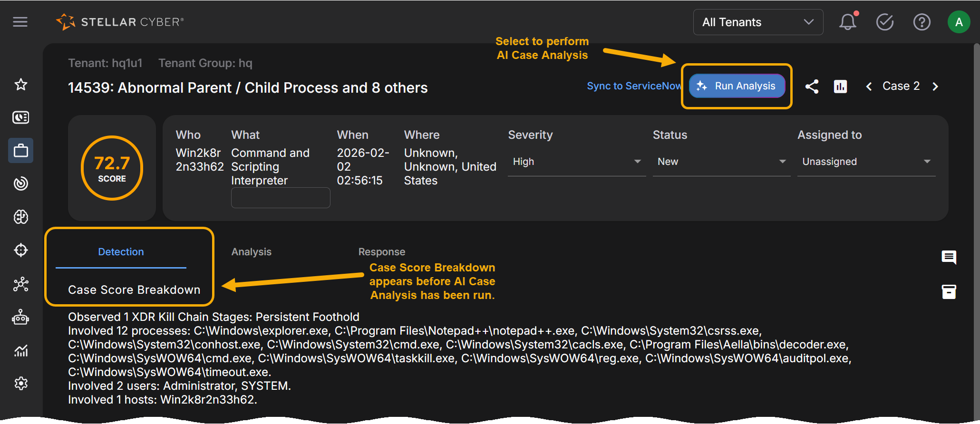Go to the next case arrow
This screenshot has width=980, height=424.
point(935,87)
